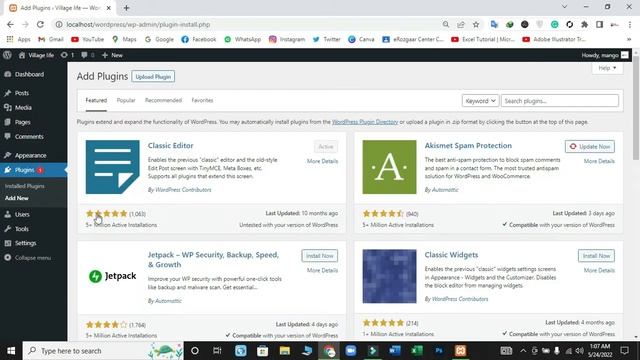The width and height of the screenshot is (640, 360).
Task: Expand the Help dropdown tab
Action: [x=607, y=68]
